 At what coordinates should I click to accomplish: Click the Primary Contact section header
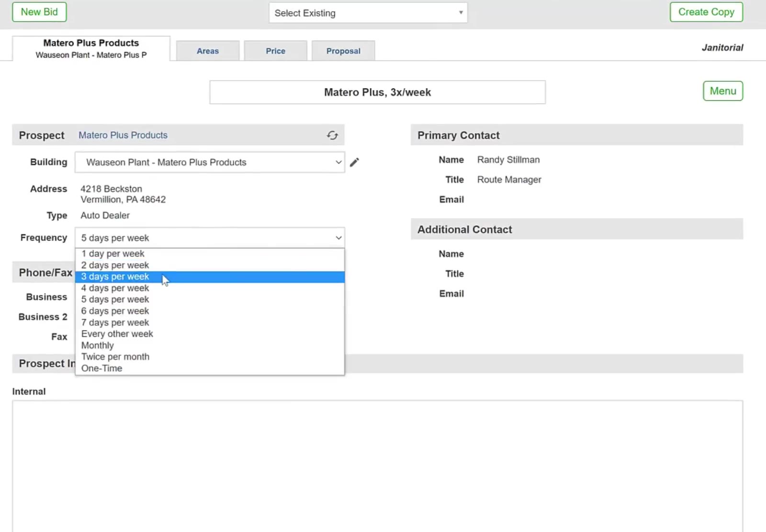point(577,135)
